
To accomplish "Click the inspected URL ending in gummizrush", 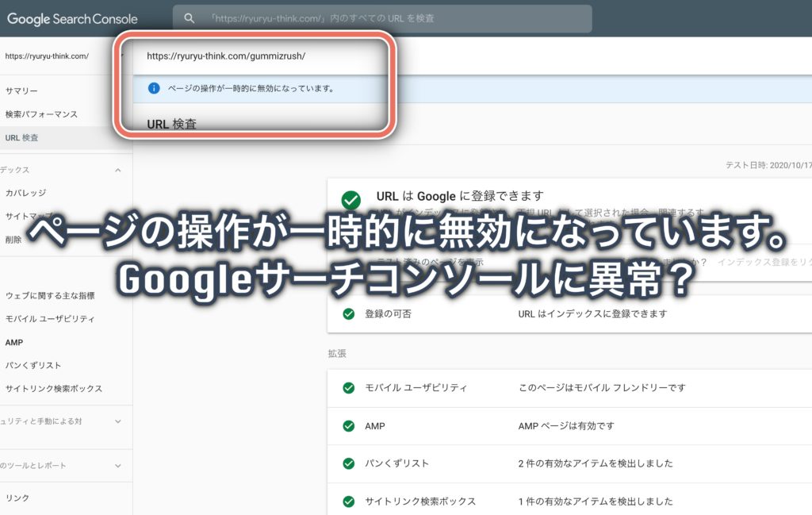I will coord(226,56).
